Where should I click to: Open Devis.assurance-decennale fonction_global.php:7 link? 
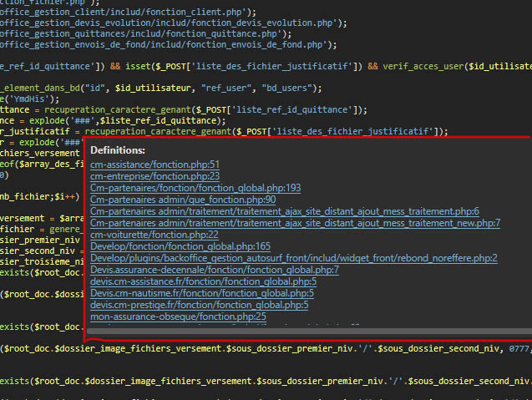215,270
